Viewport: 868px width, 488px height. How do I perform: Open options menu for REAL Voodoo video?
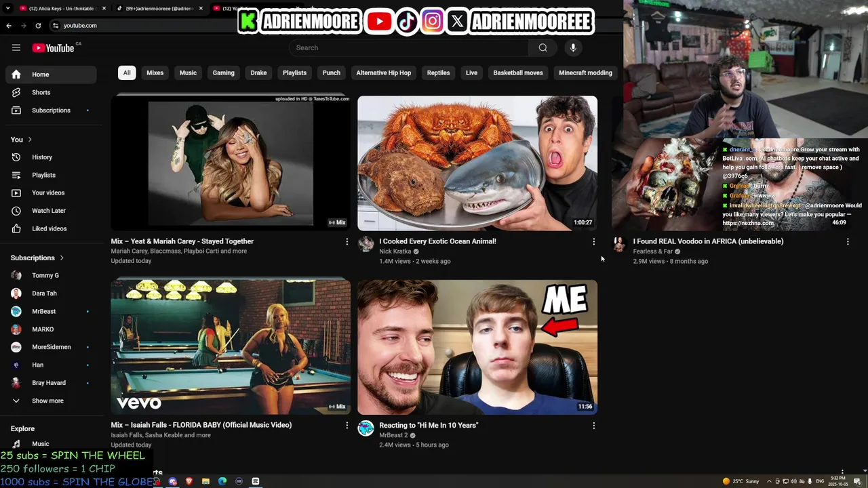[848, 241]
